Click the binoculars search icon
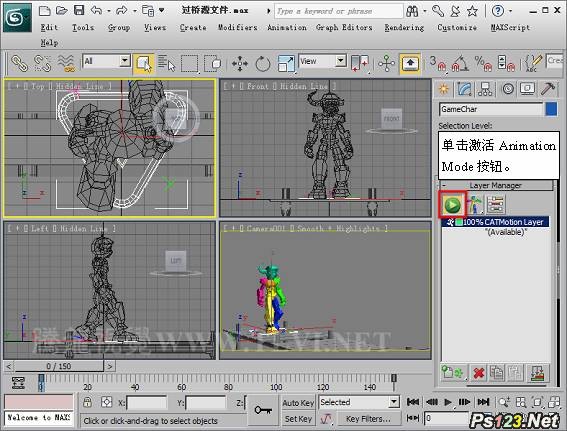The width and height of the screenshot is (567, 431). point(412,11)
